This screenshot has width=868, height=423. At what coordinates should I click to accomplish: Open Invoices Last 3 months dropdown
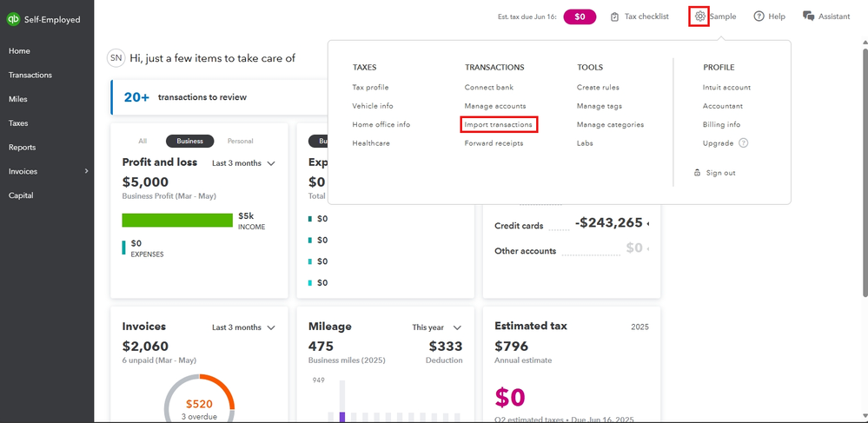click(x=244, y=327)
